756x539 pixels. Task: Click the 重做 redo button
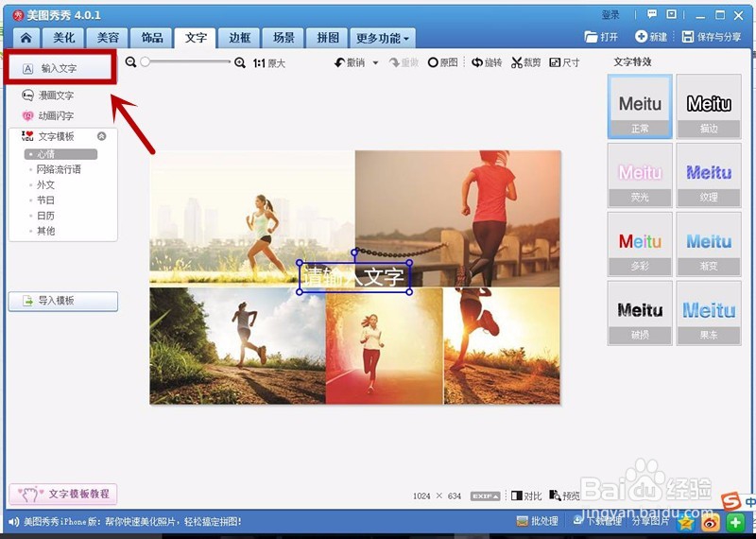404,62
